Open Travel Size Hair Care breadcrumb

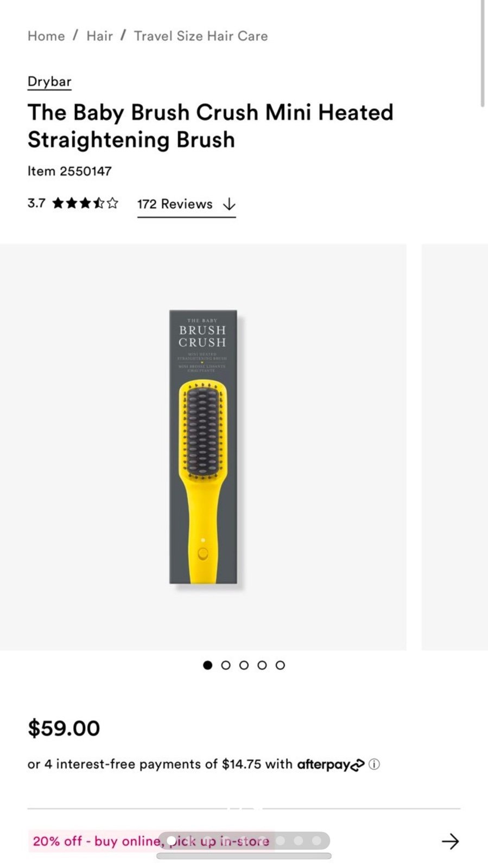pyautogui.click(x=201, y=36)
